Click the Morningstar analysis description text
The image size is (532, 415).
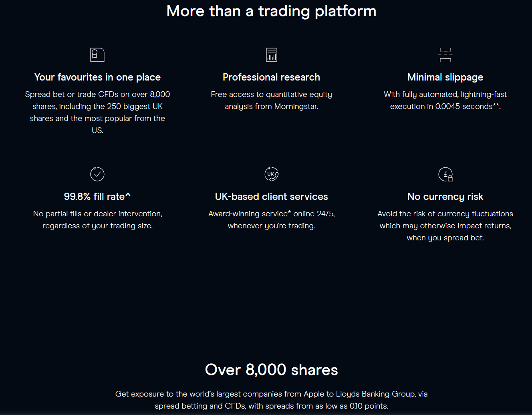click(272, 100)
